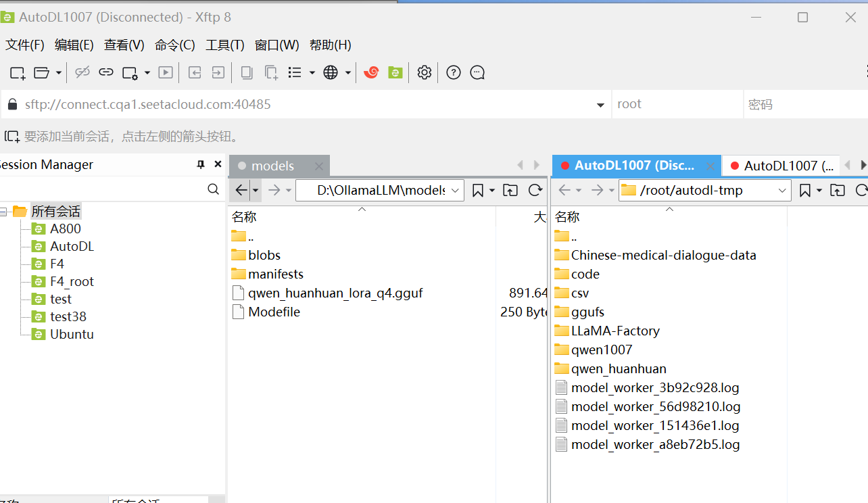
Task: Launch Xshell via the red swirl icon
Action: coord(371,72)
